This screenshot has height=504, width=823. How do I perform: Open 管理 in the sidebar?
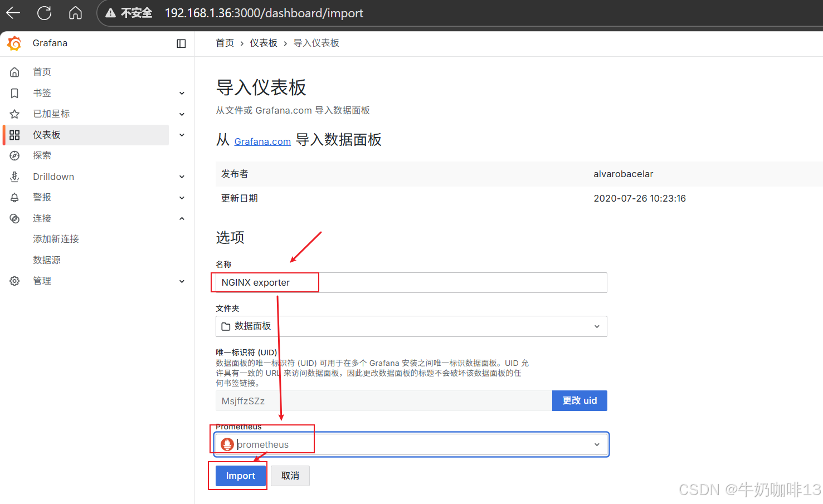[x=42, y=281]
